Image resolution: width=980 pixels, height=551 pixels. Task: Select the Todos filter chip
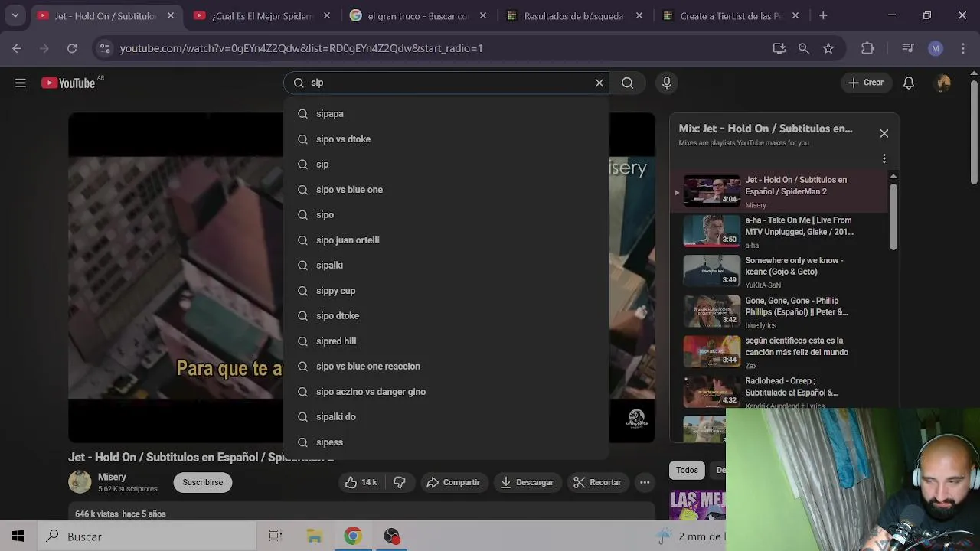[x=687, y=470]
